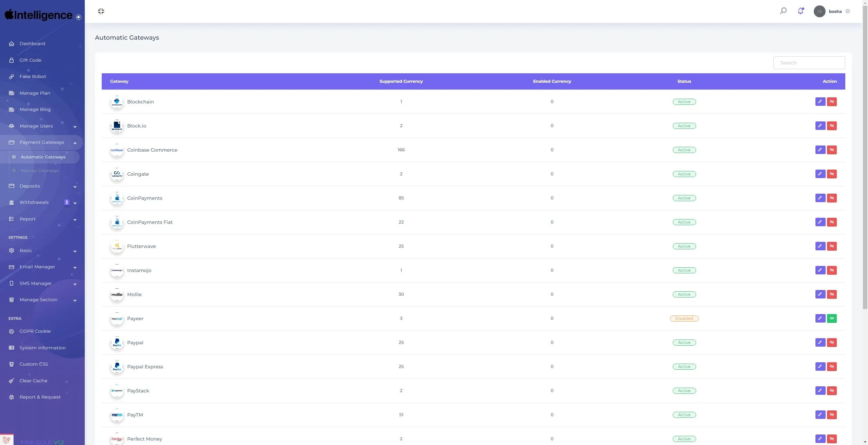Disable the Flutterwave gateway

point(832,246)
